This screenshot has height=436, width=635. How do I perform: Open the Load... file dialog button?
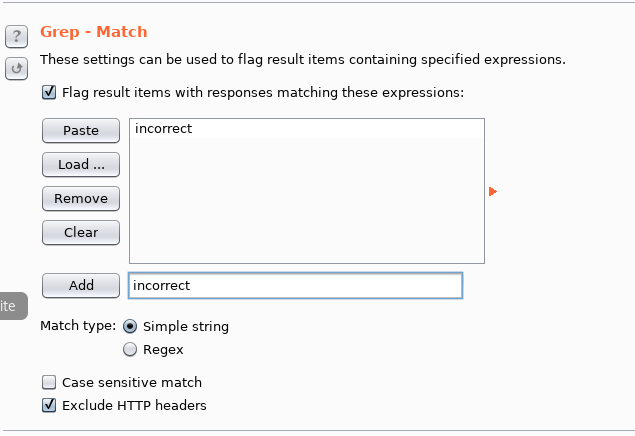click(x=81, y=164)
